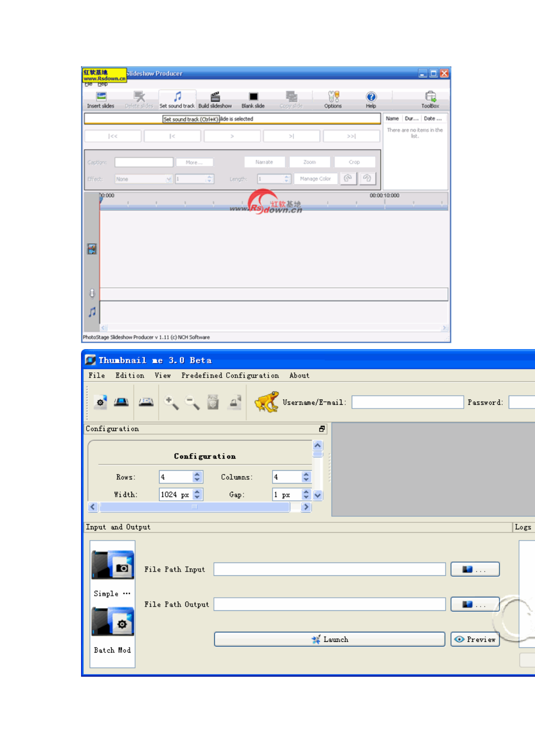Click the Manage Color button
Screen dimensions: 535x756
tap(316, 179)
